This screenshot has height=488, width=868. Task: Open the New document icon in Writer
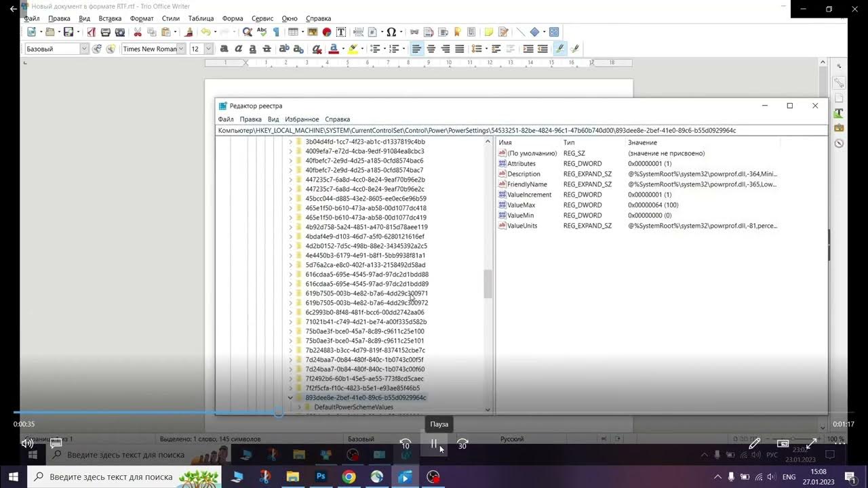(x=31, y=32)
